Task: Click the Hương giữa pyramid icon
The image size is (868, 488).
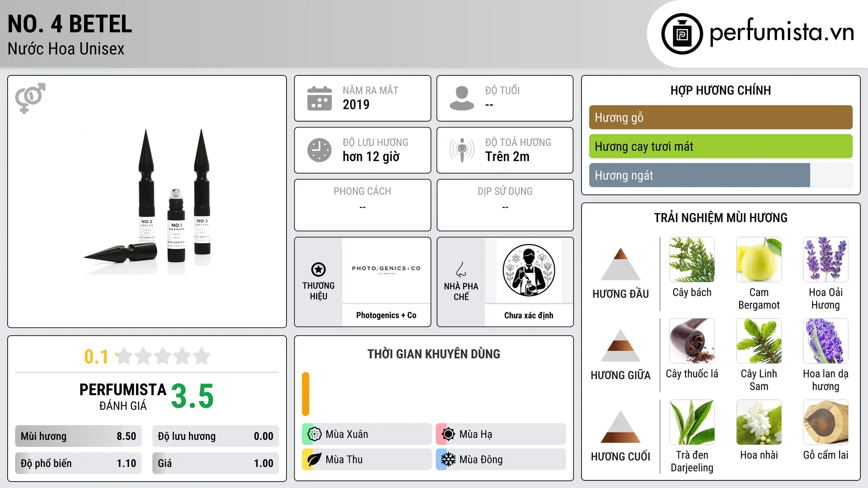Action: (x=620, y=345)
